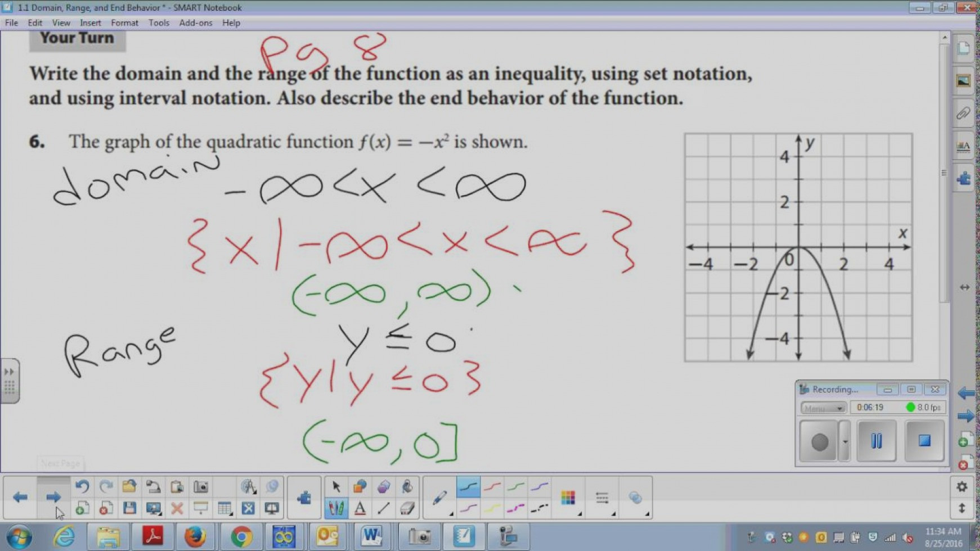
Task: Click the round record button
Action: point(819,441)
